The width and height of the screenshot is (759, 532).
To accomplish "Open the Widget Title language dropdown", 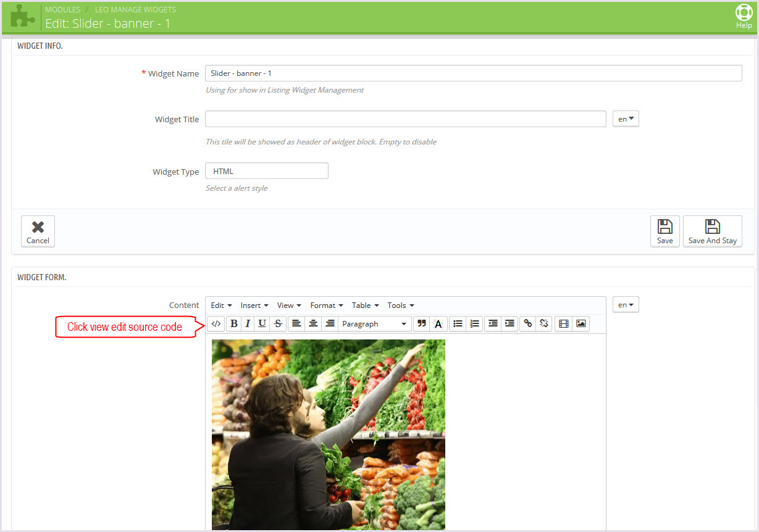I will 626,119.
